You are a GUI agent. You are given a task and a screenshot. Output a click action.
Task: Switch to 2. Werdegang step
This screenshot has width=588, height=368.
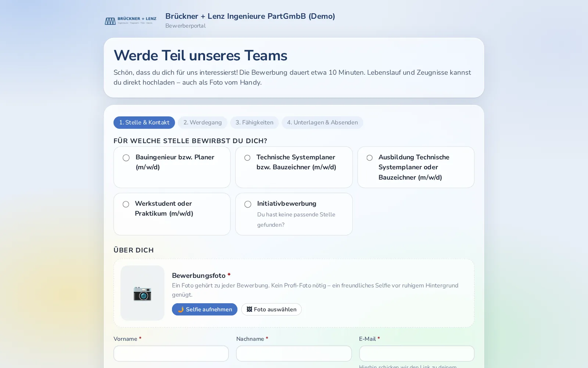(202, 123)
